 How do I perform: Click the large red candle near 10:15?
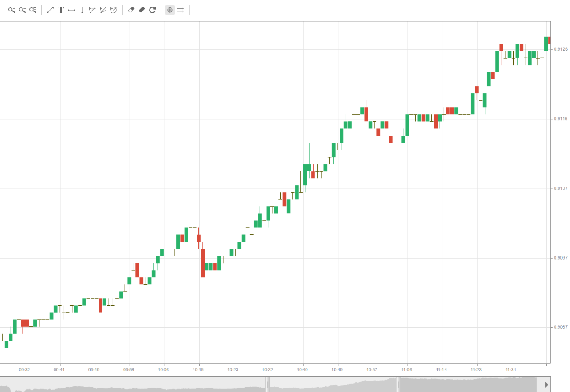203,263
